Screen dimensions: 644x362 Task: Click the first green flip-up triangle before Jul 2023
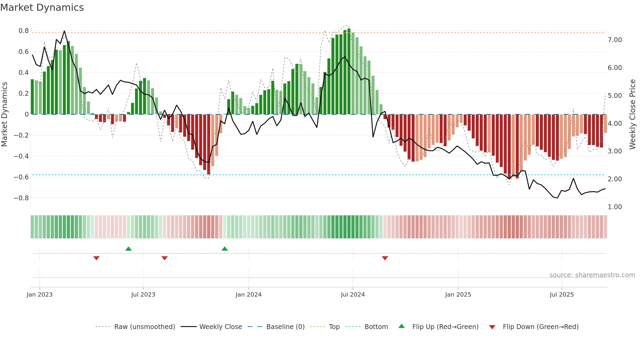129,249
